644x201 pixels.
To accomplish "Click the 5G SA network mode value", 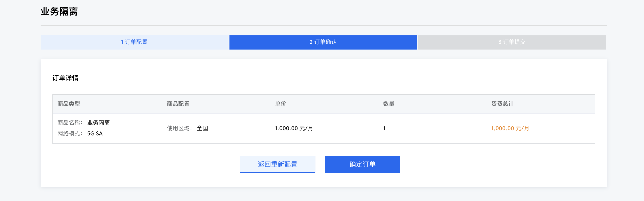I will click(95, 134).
